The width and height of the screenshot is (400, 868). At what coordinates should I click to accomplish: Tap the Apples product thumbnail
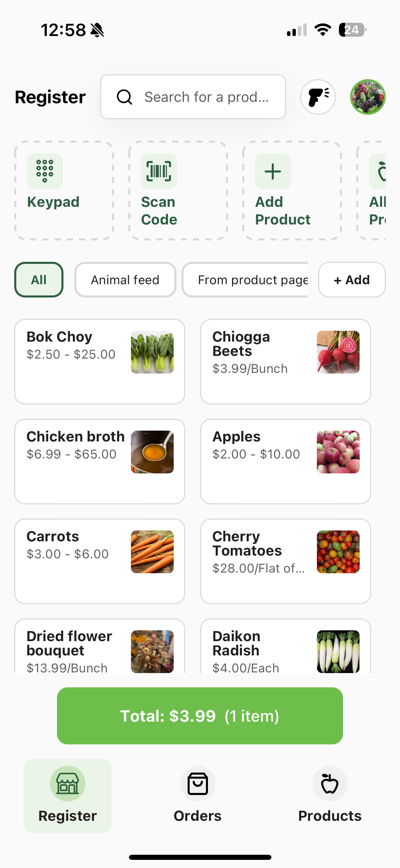[x=338, y=452]
